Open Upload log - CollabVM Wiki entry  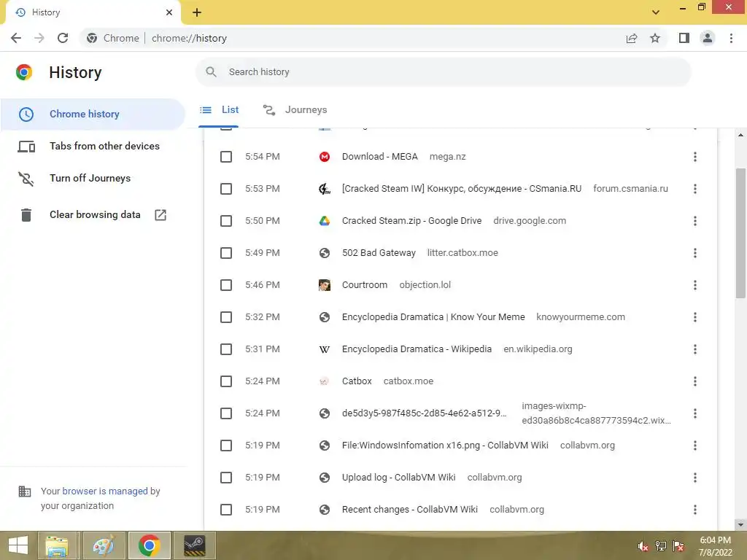tap(399, 478)
